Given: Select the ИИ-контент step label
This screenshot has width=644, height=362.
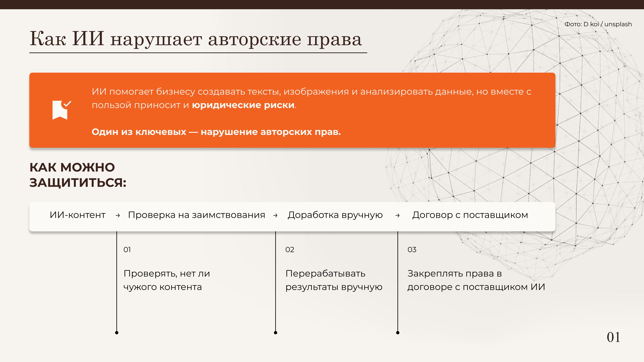Looking at the screenshot, I should coord(78,215).
